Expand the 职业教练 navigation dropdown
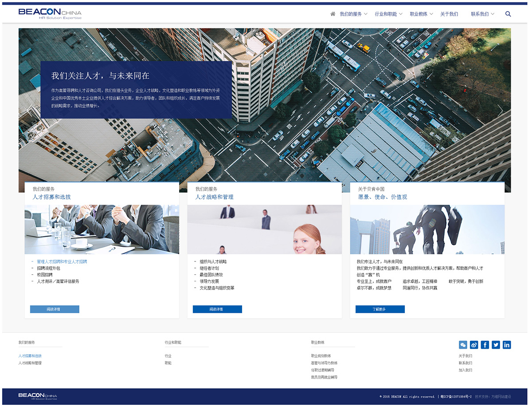This screenshot has height=407, width=532. (421, 14)
